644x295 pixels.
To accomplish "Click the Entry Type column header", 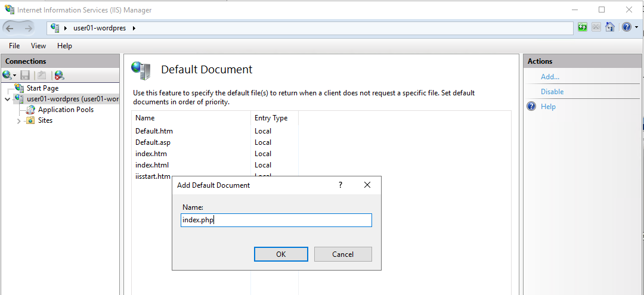I will point(274,118).
